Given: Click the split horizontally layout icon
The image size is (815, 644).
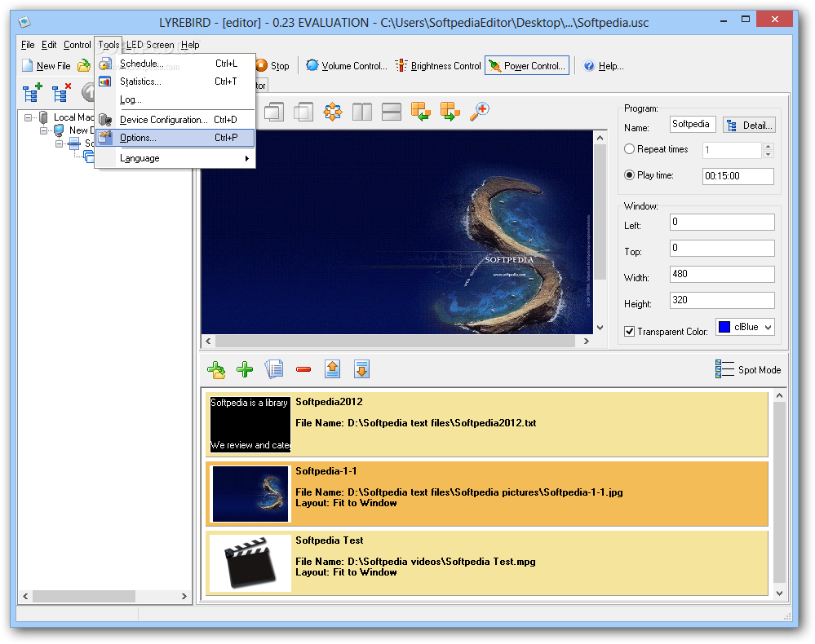Looking at the screenshot, I should click(x=392, y=111).
